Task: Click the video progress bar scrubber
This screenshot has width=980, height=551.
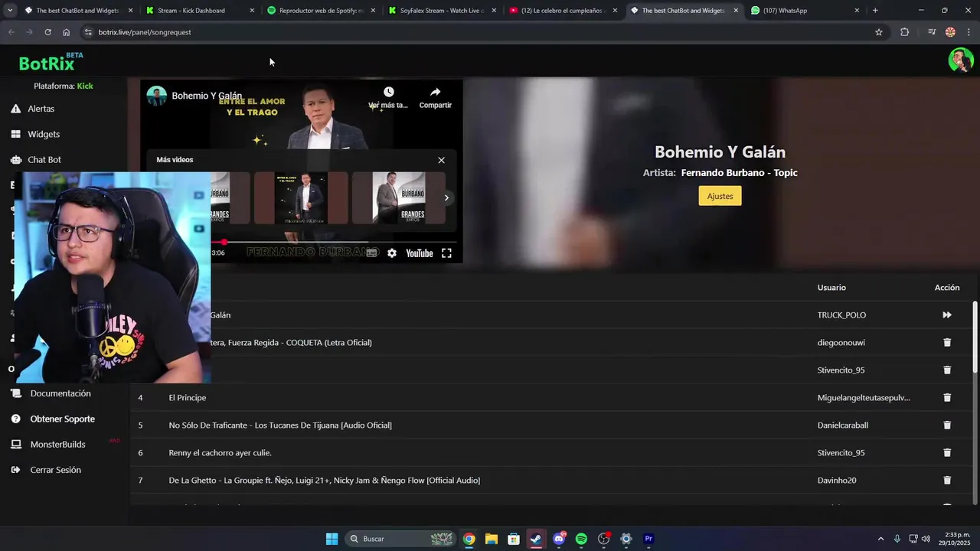Action: (224, 242)
